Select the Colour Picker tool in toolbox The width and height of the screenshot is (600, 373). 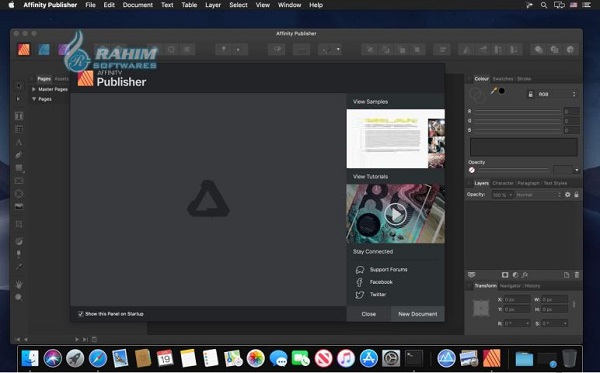click(x=19, y=267)
